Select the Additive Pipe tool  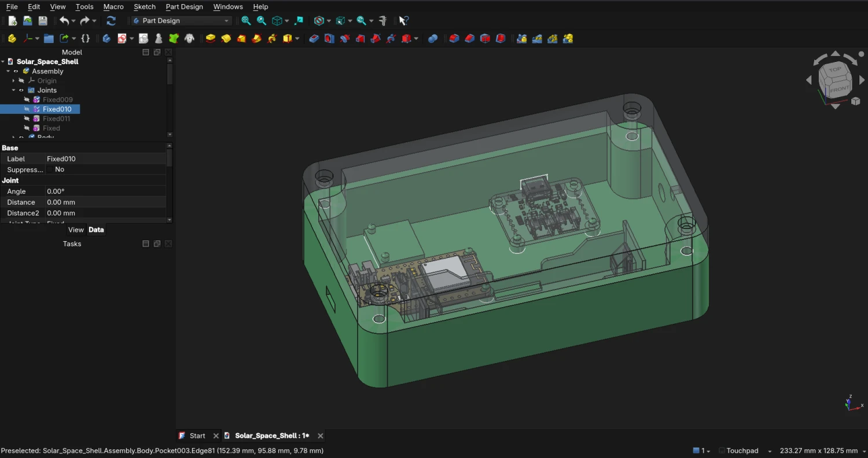pyautogui.click(x=257, y=39)
